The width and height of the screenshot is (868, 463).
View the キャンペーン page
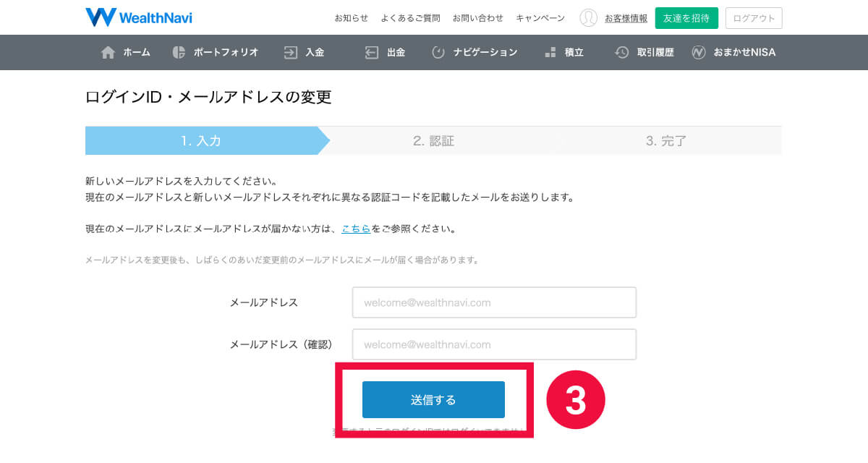[x=540, y=18]
